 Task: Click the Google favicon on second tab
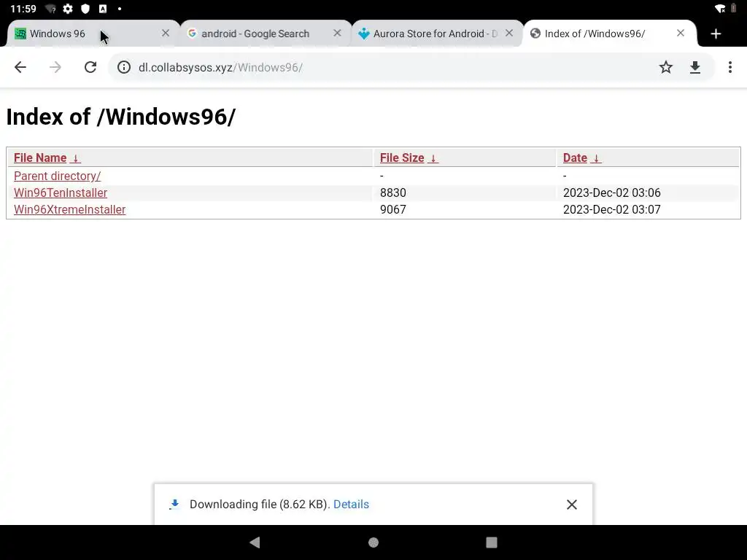pos(192,33)
